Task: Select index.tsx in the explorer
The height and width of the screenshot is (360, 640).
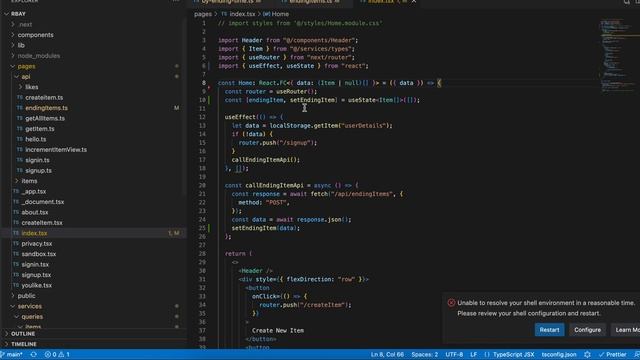Action: [34, 233]
